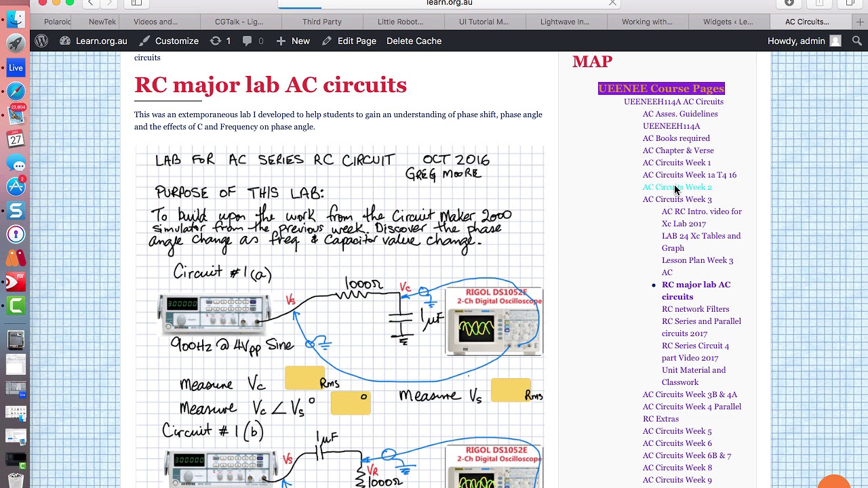This screenshot has width=868, height=488.
Task: Open the PDF app in dock
Action: (x=16, y=281)
